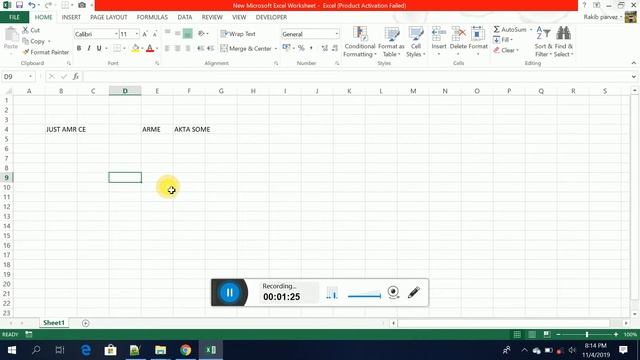
Task: Collapse the ribbon with the arrow
Action: pyautogui.click(x=633, y=63)
